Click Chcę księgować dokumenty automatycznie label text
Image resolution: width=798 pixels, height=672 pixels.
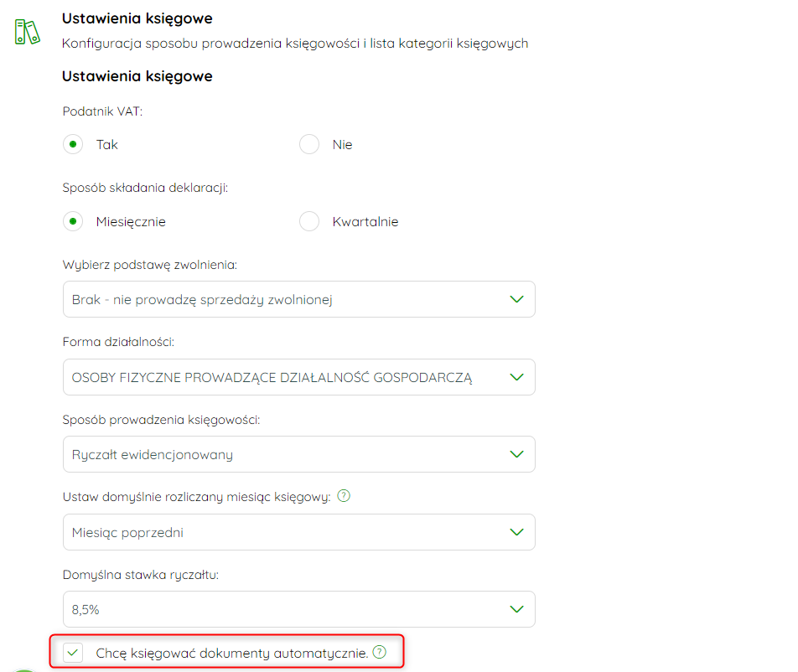coord(231,653)
